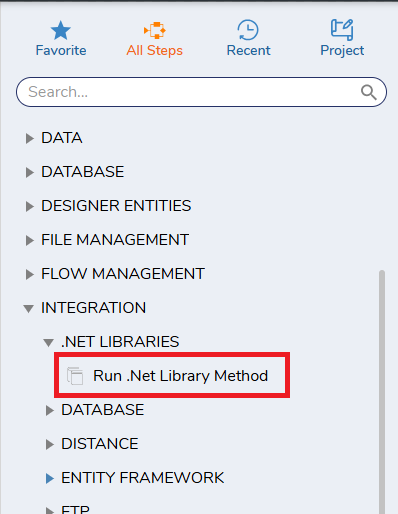Image resolution: width=398 pixels, height=514 pixels.
Task: Switch to the Project tab label
Action: point(342,51)
